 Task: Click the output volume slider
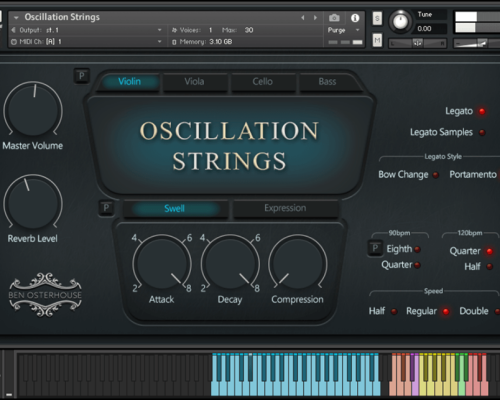477,43
